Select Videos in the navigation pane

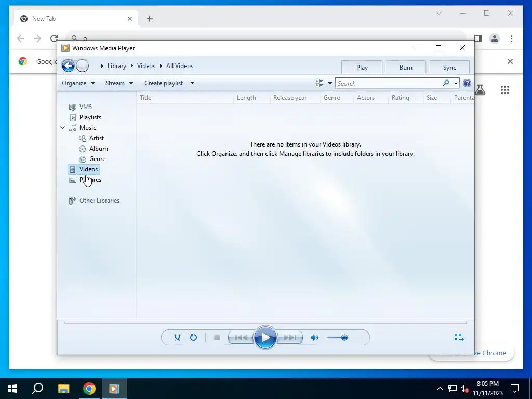point(84,169)
